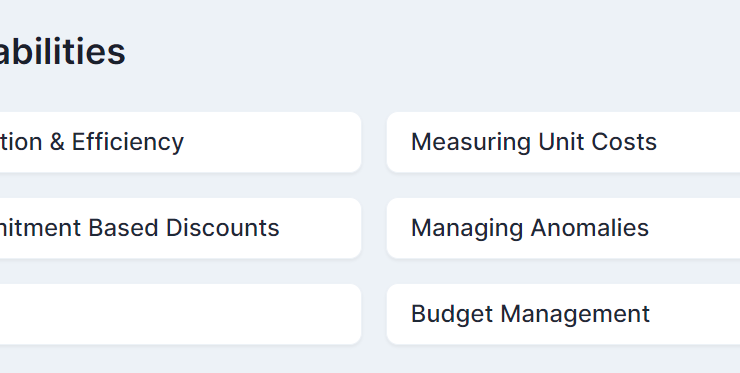This screenshot has height=373, width=740.
Task: Click the 'Budget Management' text label
Action: [x=530, y=314]
